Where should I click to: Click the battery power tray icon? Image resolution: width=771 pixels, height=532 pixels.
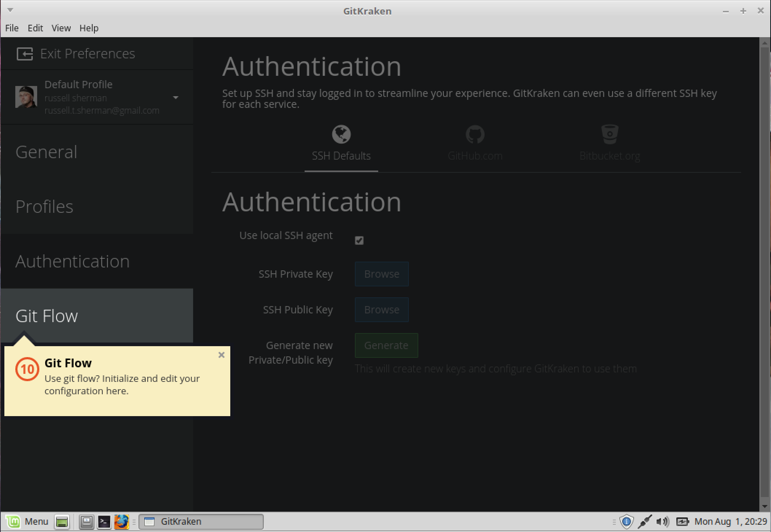tap(682, 522)
